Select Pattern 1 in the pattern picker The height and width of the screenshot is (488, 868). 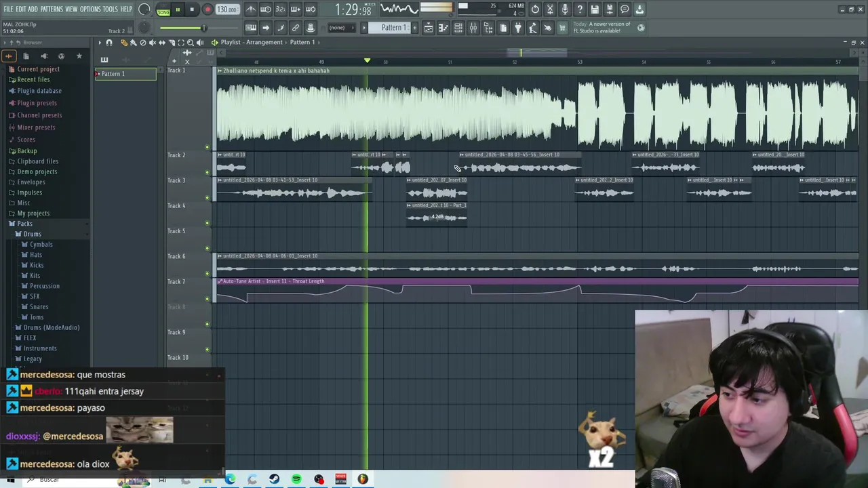point(125,74)
